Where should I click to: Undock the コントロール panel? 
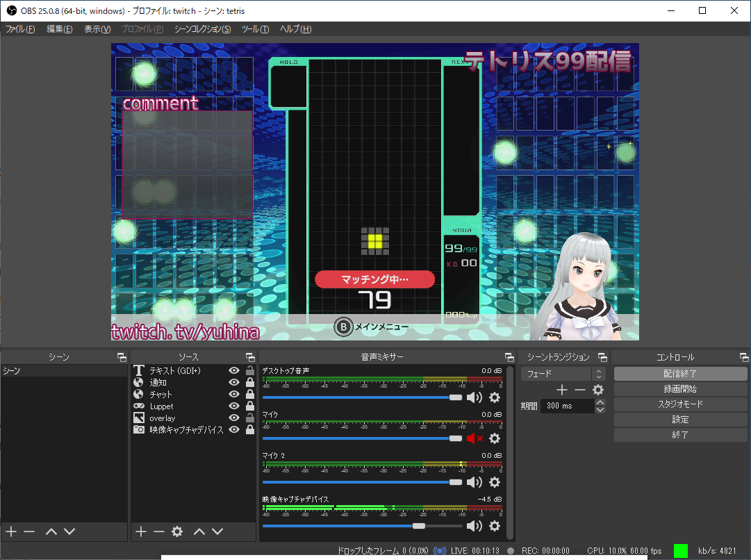tap(744, 357)
